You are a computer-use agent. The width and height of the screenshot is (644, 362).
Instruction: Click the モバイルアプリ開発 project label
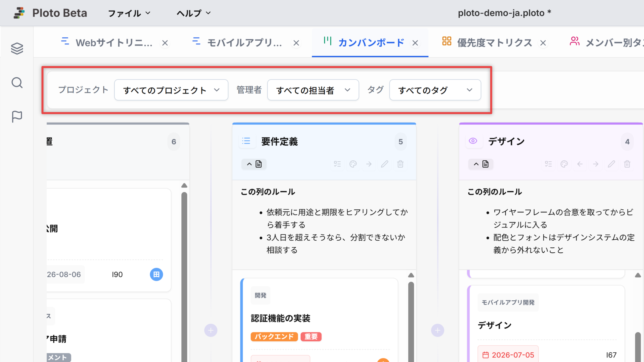[508, 302]
